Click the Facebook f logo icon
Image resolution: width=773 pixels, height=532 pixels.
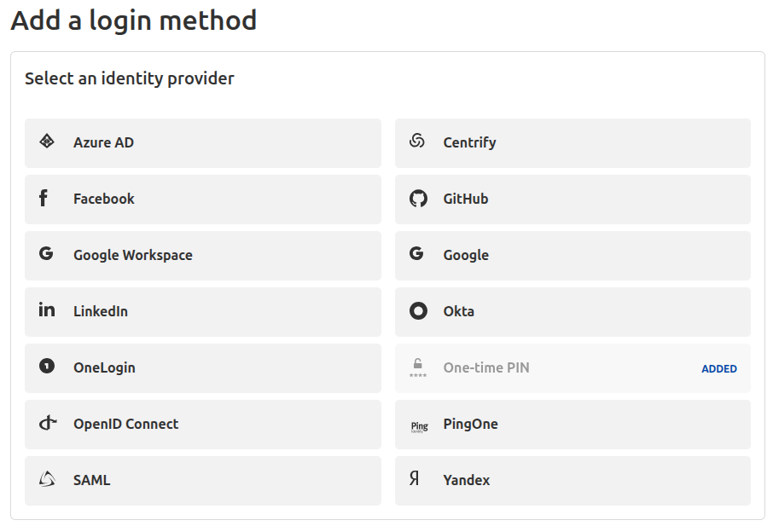click(x=44, y=198)
